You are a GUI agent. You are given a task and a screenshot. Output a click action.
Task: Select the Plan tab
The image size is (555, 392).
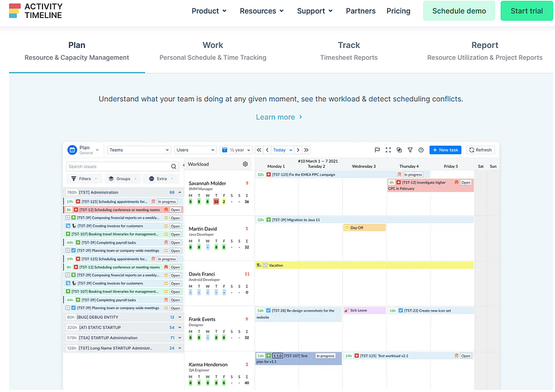point(77,51)
